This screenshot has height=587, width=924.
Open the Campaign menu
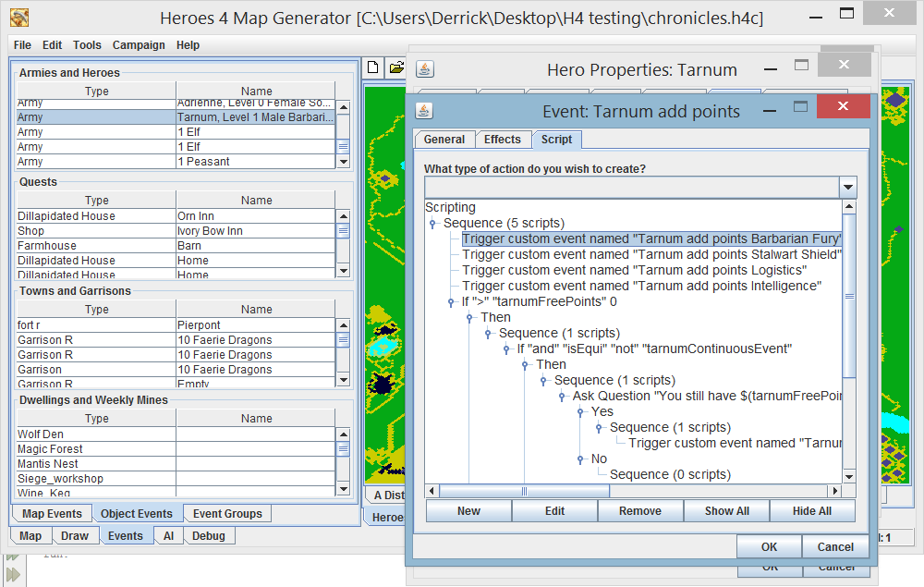coord(139,44)
